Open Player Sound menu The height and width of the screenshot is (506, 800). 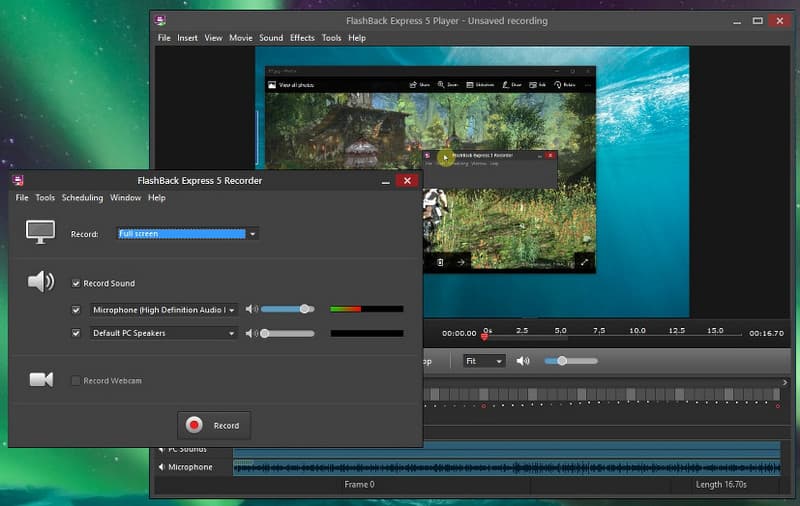click(x=271, y=38)
